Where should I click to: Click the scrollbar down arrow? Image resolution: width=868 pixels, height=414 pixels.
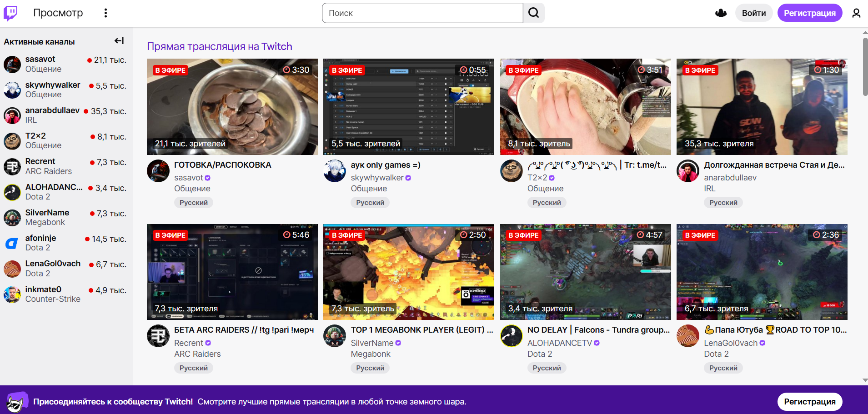(x=865, y=380)
